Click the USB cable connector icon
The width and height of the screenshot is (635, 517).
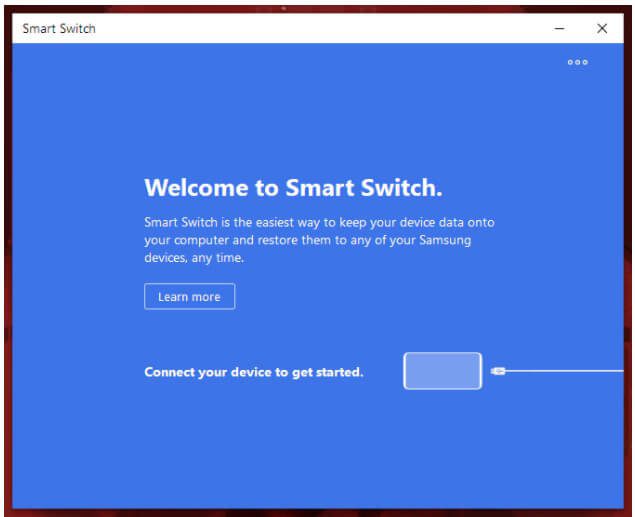coord(498,371)
